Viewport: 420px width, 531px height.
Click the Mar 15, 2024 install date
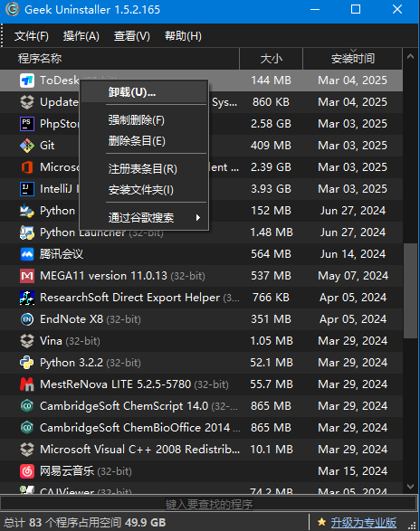click(x=352, y=471)
